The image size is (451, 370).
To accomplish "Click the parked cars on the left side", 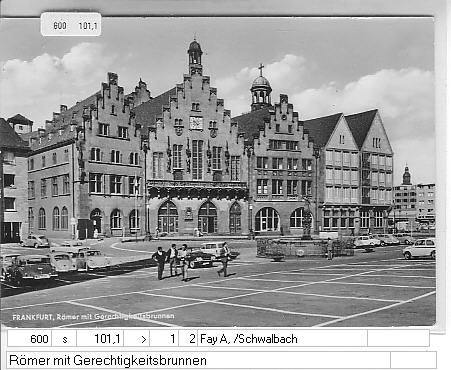I will pyautogui.click(x=53, y=263).
